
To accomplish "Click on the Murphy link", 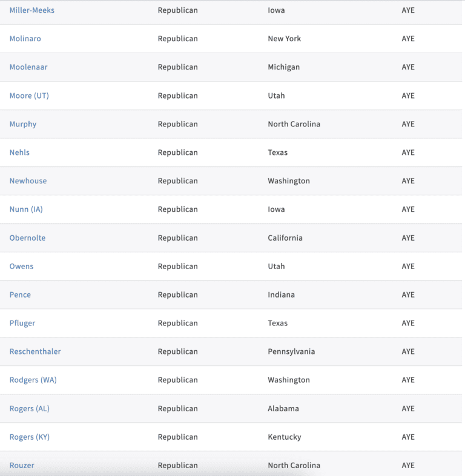I will [x=23, y=124].
